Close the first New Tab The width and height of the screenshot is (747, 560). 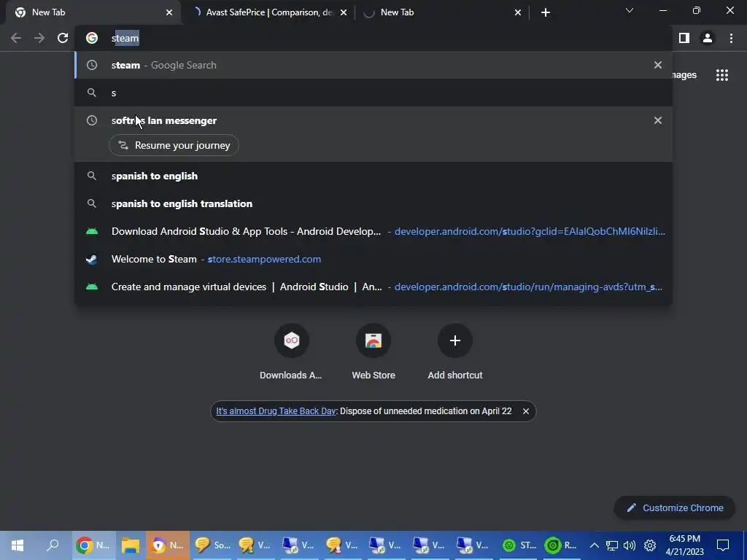(x=169, y=12)
